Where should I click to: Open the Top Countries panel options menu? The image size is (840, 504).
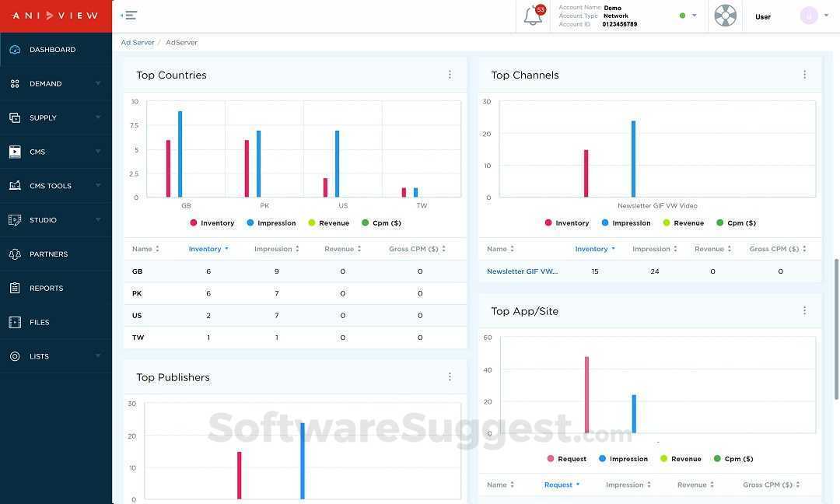click(450, 74)
